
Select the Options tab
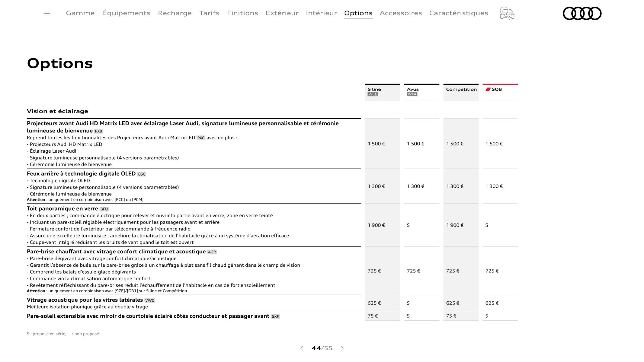pos(358,13)
